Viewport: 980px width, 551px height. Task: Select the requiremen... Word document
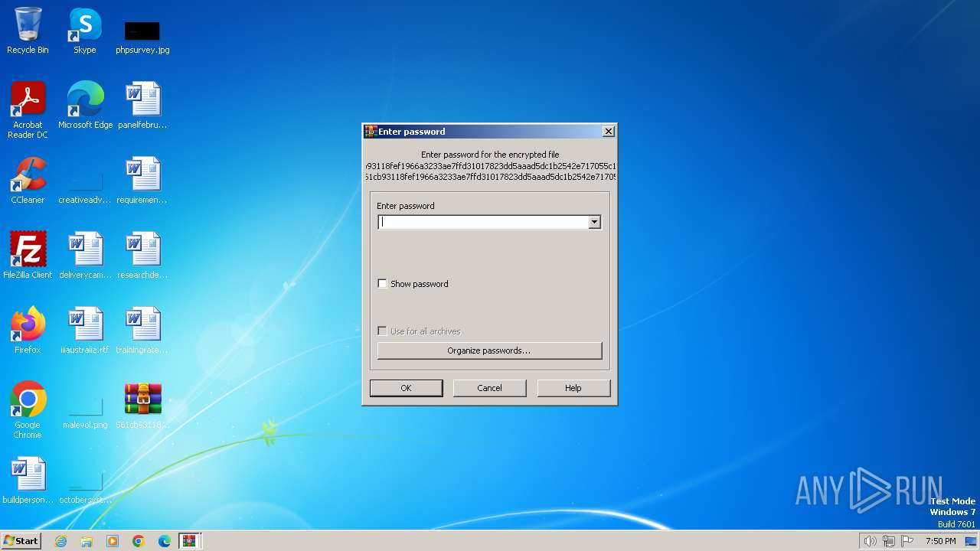(x=142, y=181)
